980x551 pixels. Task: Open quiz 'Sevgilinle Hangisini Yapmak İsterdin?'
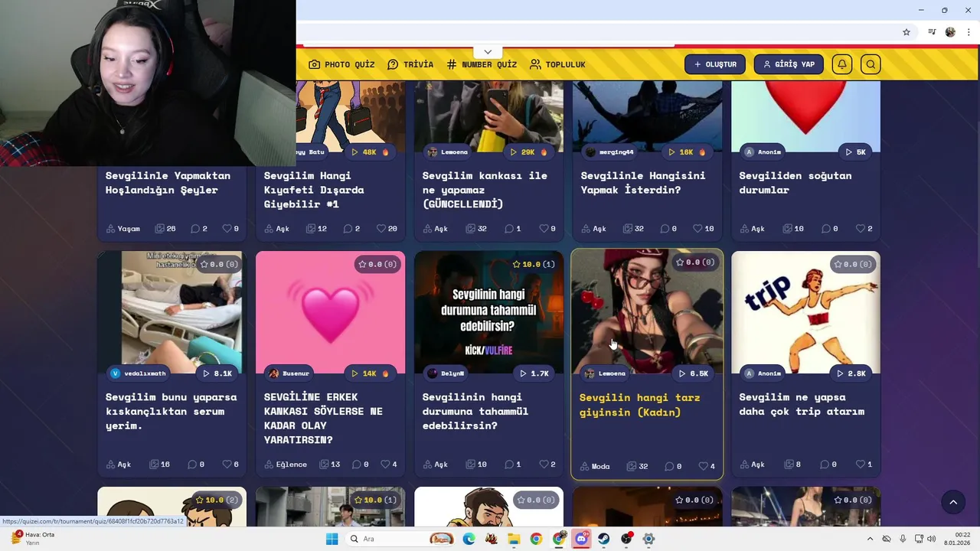pyautogui.click(x=642, y=182)
